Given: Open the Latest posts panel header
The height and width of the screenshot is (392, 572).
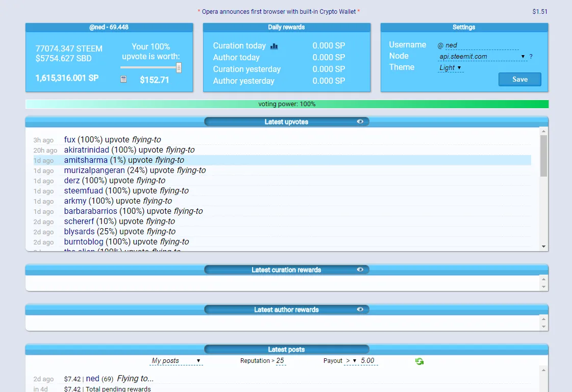Looking at the screenshot, I should pos(286,349).
